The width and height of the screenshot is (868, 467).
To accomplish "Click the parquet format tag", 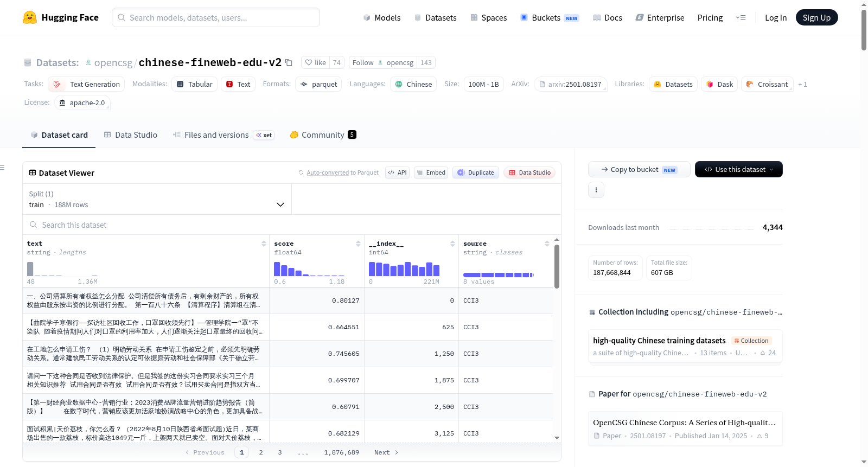I will pyautogui.click(x=318, y=84).
